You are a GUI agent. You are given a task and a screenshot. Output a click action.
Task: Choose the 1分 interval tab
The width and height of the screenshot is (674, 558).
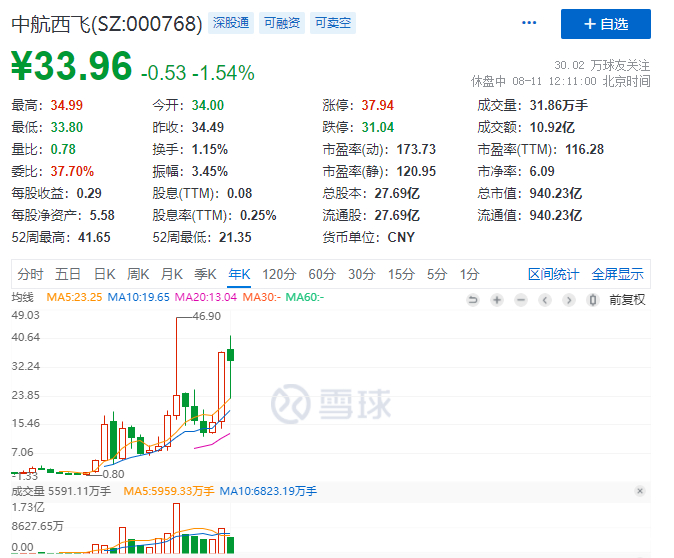pos(469,274)
